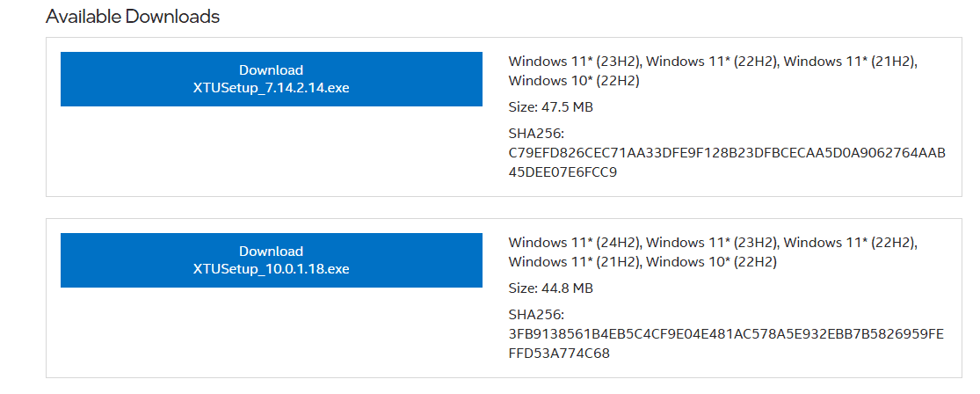The image size is (980, 394).
Task: Click the hash line 45DEE07E6FCC9
Action: [x=563, y=172]
